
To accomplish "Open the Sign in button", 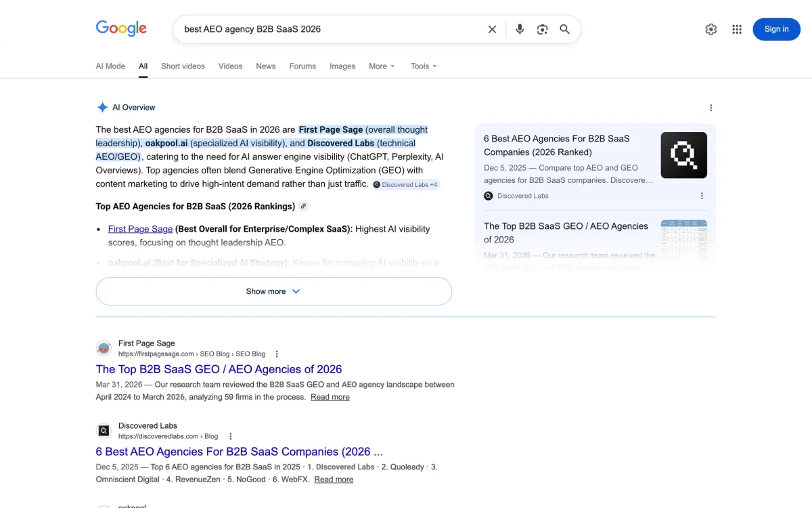I will [776, 29].
